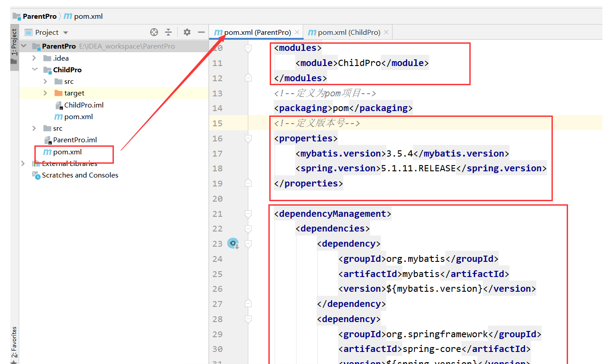Select the root pom.xml file

click(67, 152)
